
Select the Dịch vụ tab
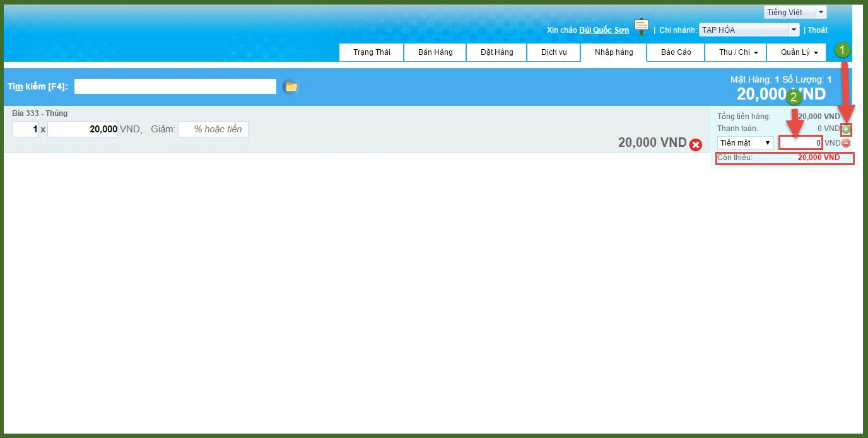(x=554, y=52)
